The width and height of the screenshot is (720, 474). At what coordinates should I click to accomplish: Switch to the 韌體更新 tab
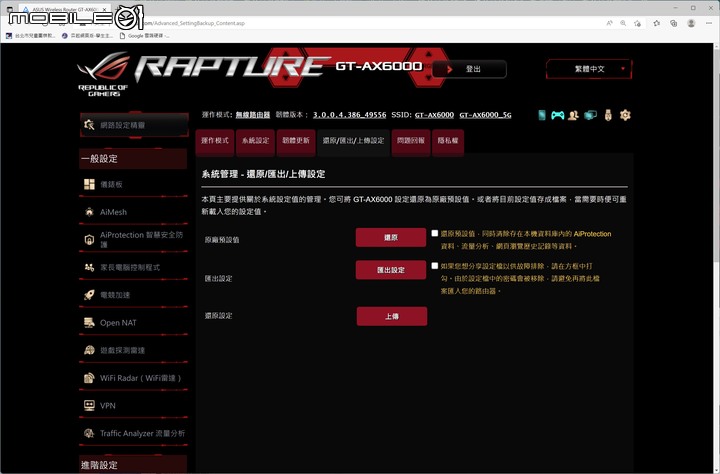tap(296, 141)
